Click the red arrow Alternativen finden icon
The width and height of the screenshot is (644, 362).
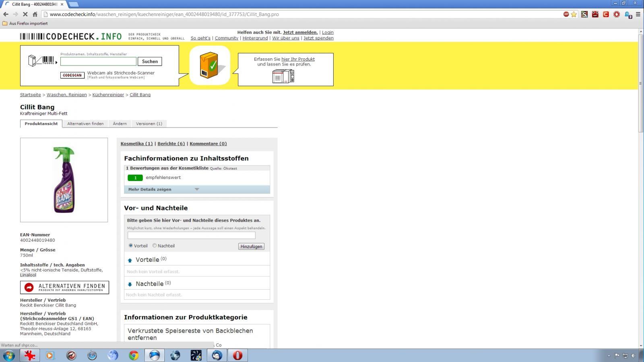pos(29,287)
